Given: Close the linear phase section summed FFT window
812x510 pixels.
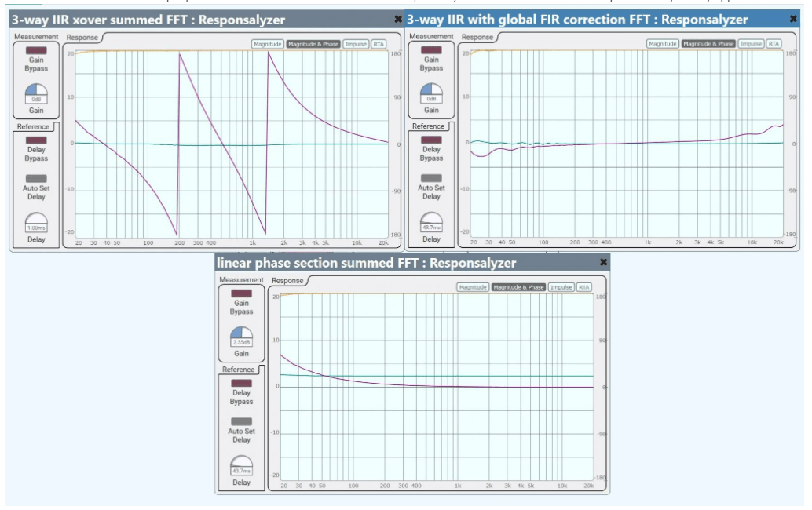Looking at the screenshot, I should [x=603, y=262].
